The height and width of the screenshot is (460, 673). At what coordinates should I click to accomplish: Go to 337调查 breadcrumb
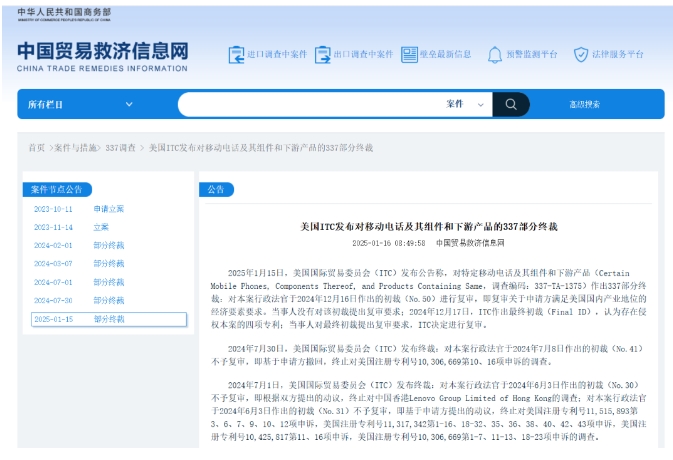(121, 148)
